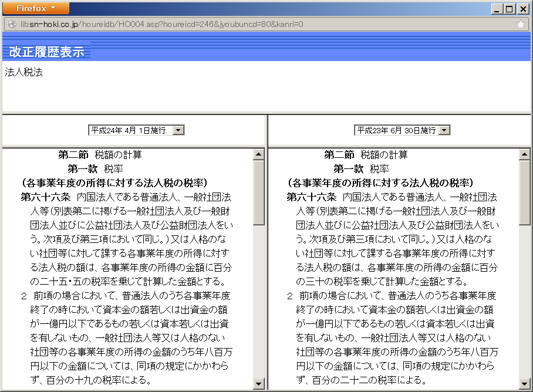Click the article title in parentheses, right pane
The image size is (533, 392).
(380, 183)
